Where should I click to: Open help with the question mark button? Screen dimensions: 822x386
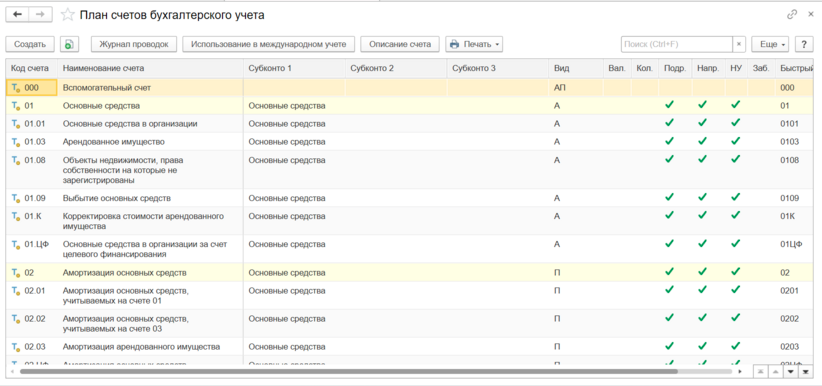(x=804, y=45)
